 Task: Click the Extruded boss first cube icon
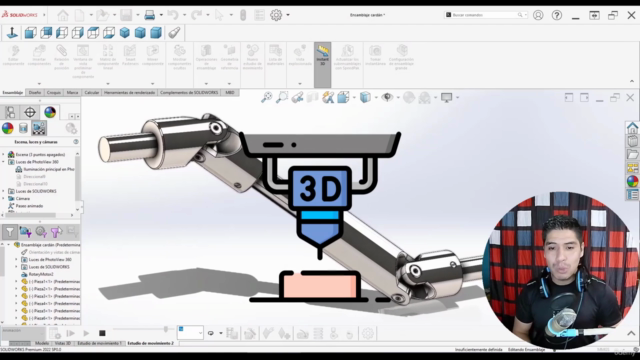click(30, 33)
